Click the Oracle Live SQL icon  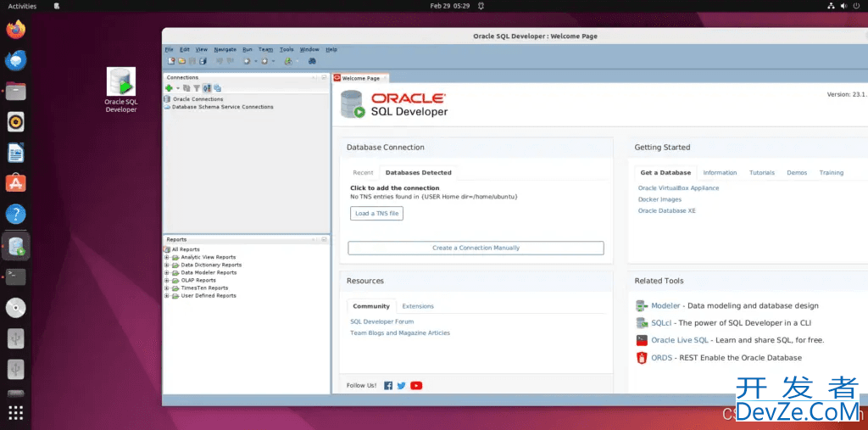point(642,340)
